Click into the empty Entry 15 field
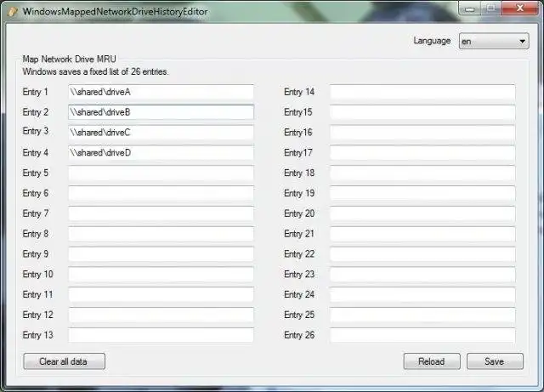Image resolution: width=544 pixels, height=392 pixels. (422, 112)
